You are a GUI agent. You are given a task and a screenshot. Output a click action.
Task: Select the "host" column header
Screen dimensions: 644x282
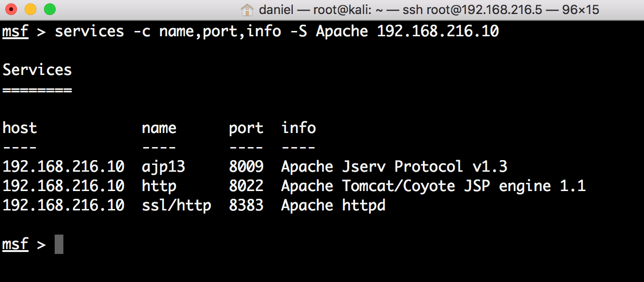tap(20, 128)
